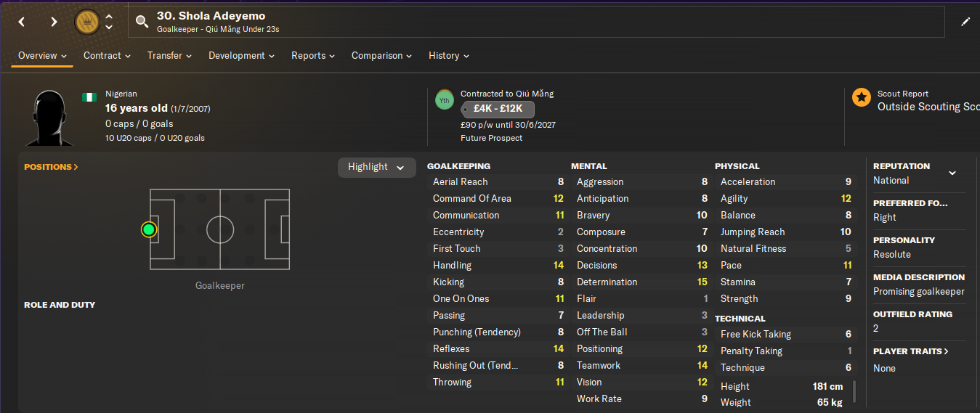Viewport: 980px width, 413px height.
Task: Click the Nigerian flag icon
Action: [x=89, y=97]
